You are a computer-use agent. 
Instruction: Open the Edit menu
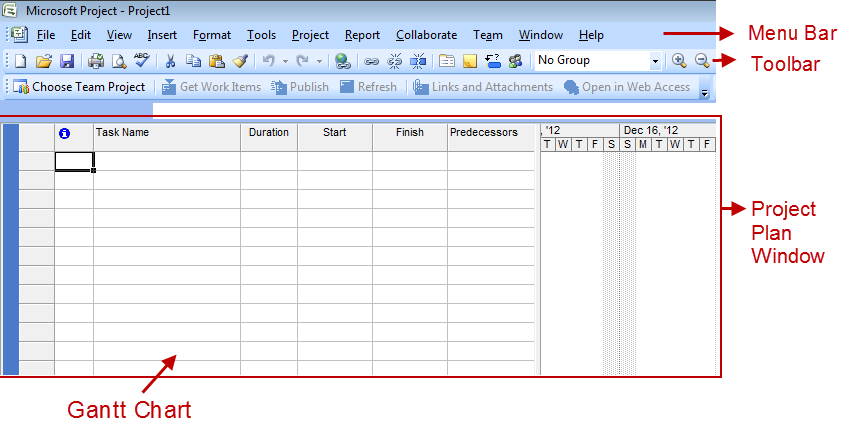click(x=81, y=35)
